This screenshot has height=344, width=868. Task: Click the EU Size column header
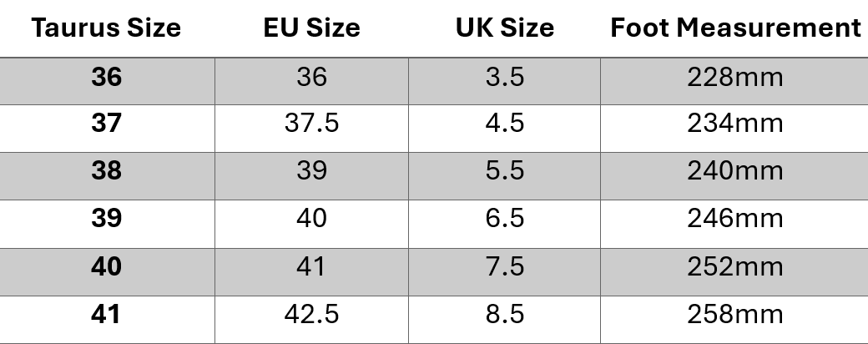point(310,28)
